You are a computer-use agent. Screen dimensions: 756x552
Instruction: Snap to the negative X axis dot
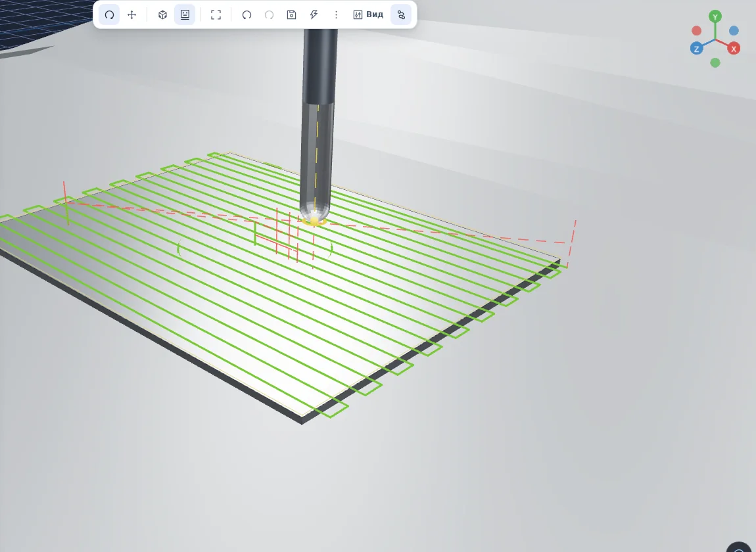696,31
